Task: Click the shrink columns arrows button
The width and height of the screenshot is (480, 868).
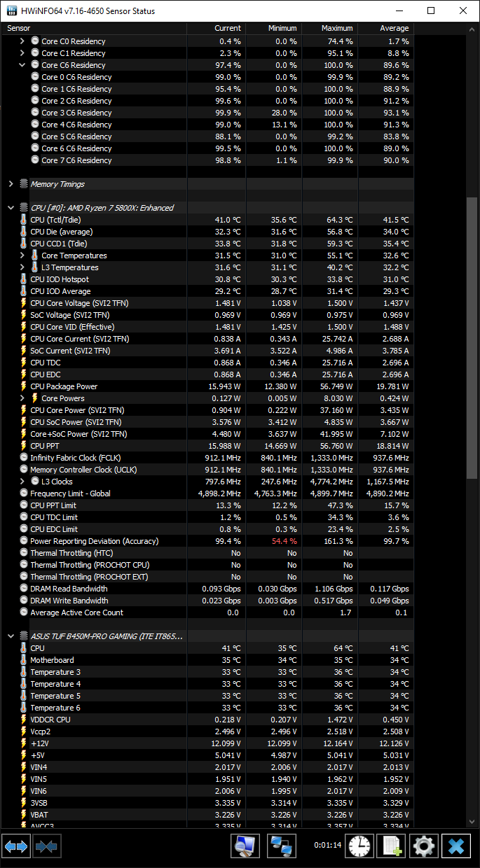Action: point(47,846)
